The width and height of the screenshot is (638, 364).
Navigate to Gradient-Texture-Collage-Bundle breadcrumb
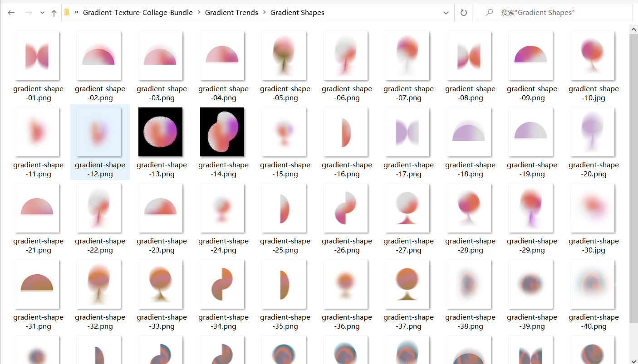coord(138,13)
